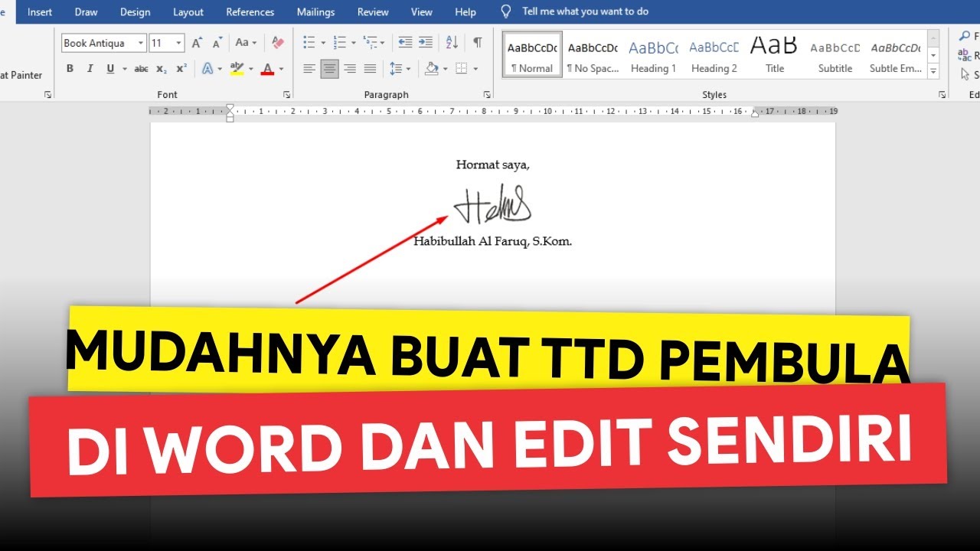Toggle Underline formatting
Viewport: 980px width, 551px height.
pyautogui.click(x=110, y=69)
